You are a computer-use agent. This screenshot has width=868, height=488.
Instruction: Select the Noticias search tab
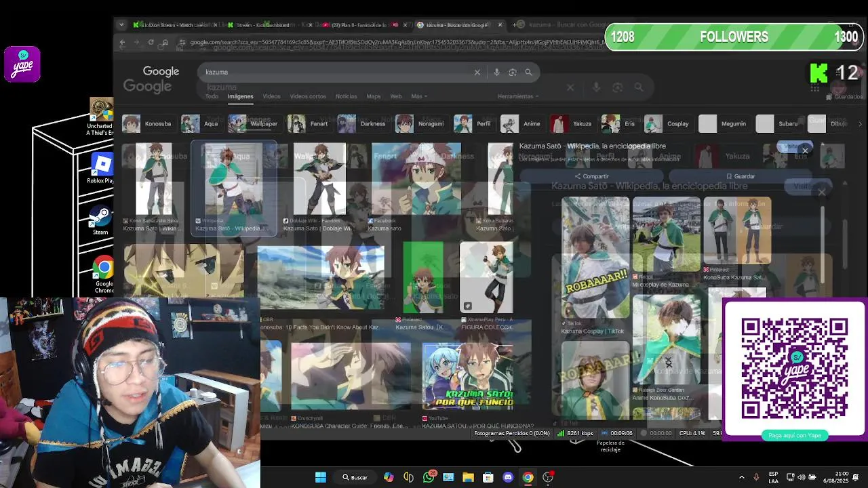tap(346, 96)
